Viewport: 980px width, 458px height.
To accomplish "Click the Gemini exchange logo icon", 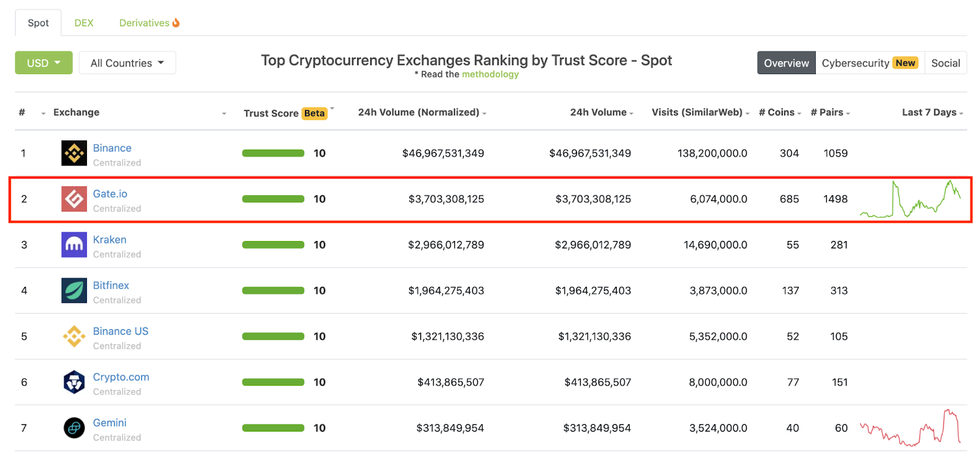I will [74, 428].
